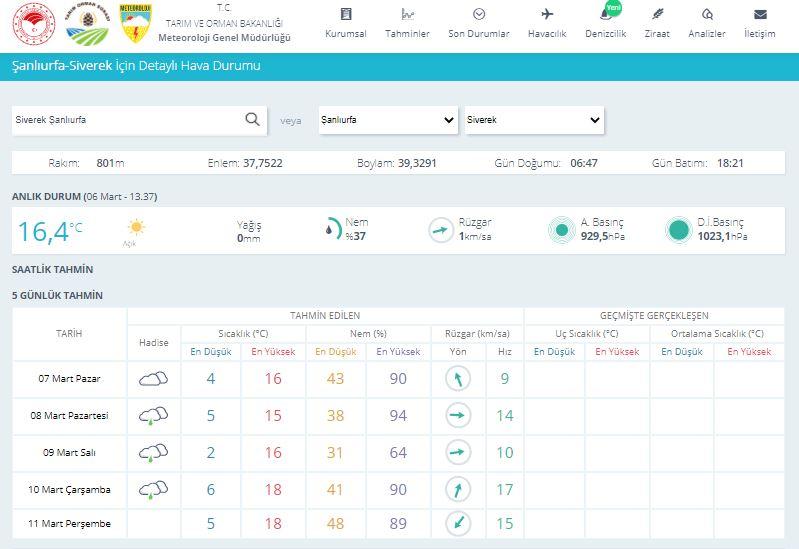Click the rain cloud icon for 10 Mart Çarşamba
The image size is (799, 549).
click(x=153, y=490)
